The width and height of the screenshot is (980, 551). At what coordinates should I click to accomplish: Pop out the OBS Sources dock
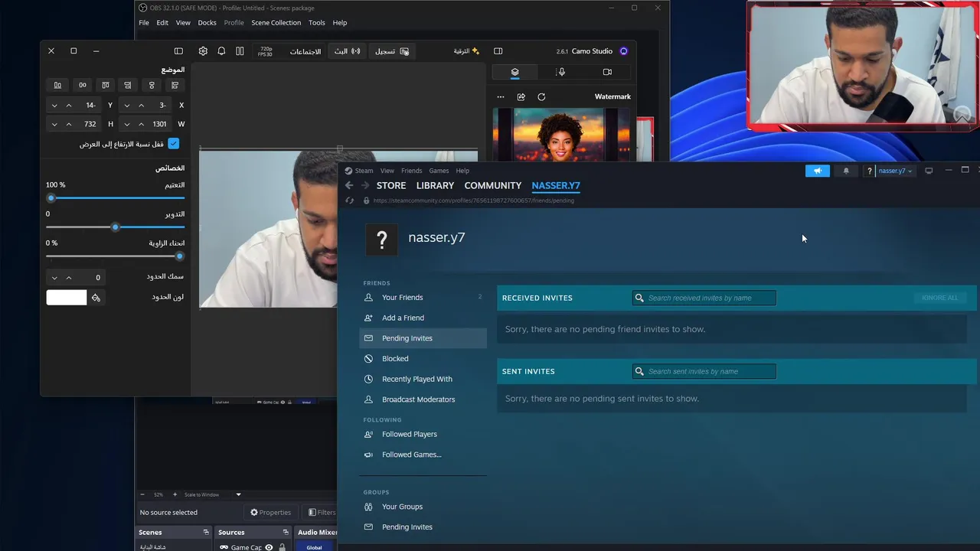(x=286, y=532)
